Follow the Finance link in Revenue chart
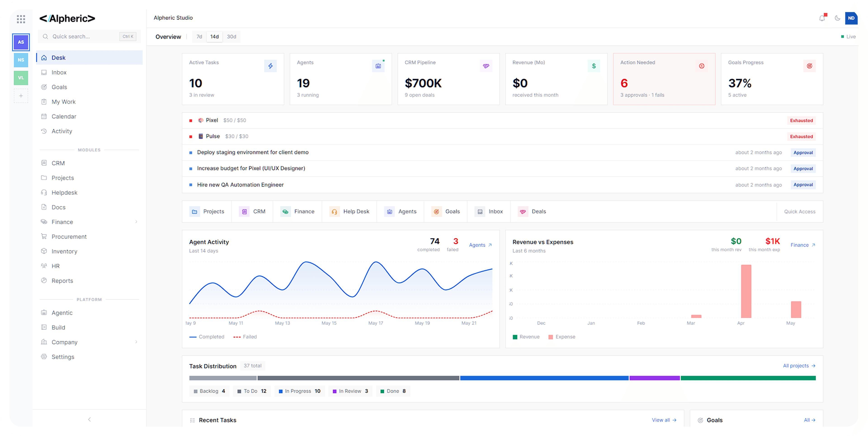The height and width of the screenshot is (436, 868). coord(803,245)
